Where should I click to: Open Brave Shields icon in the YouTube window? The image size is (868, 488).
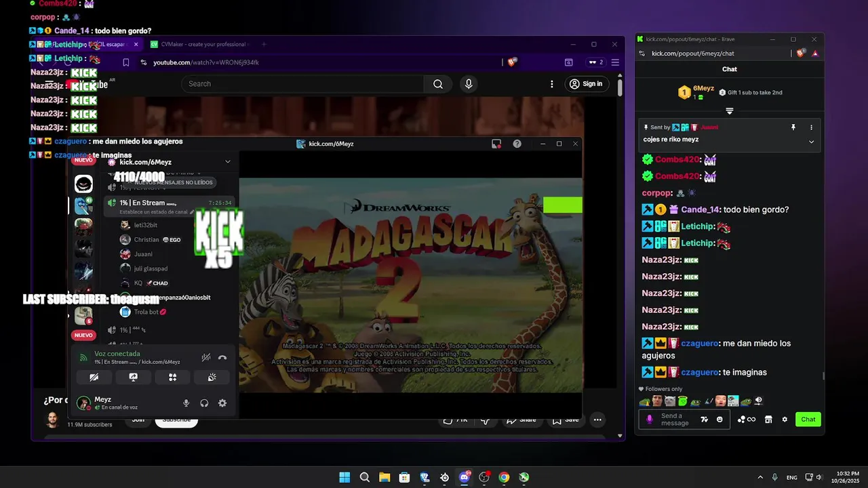click(x=513, y=62)
